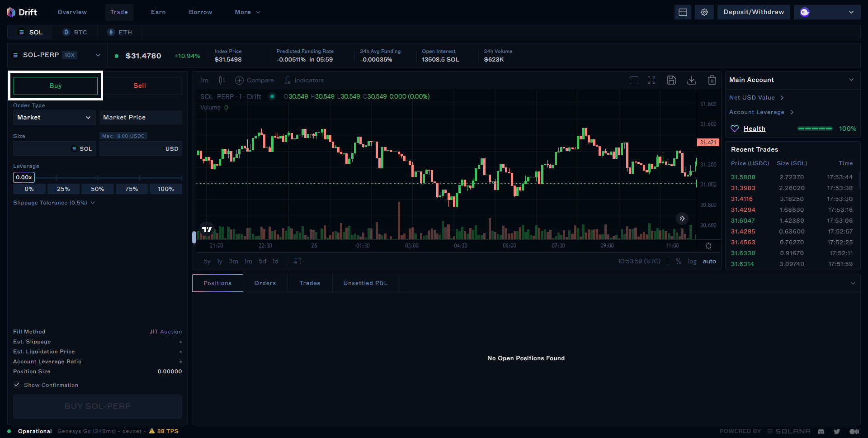
Task: Expand Slippage Tolerance options
Action: (54, 203)
